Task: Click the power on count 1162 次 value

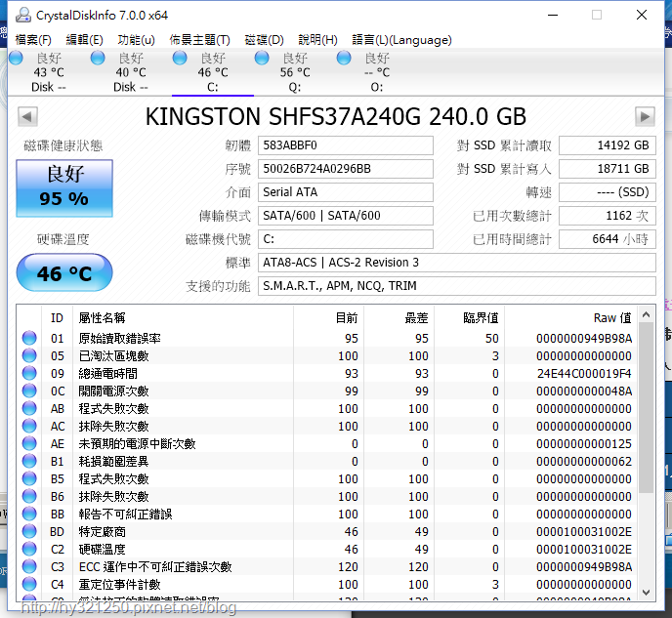Action: coord(608,216)
